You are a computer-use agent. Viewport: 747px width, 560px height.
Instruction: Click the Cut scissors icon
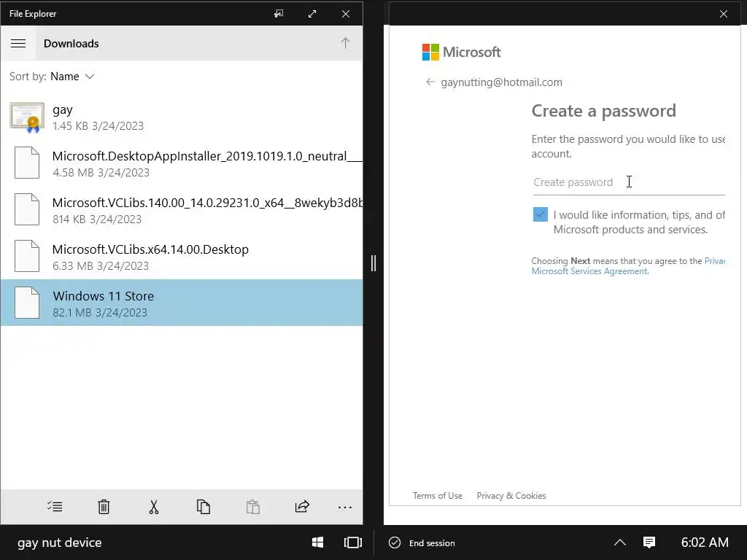153,507
